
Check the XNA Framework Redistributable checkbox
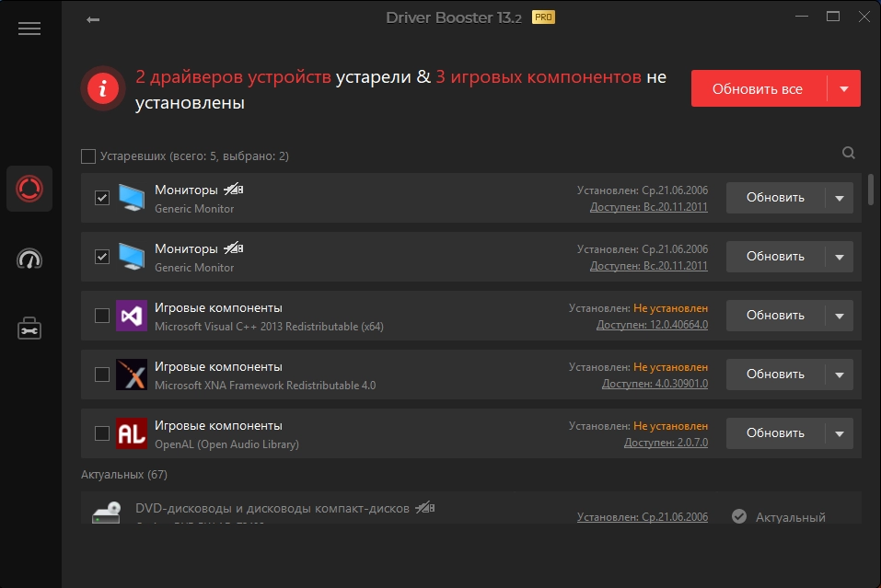tap(101, 375)
